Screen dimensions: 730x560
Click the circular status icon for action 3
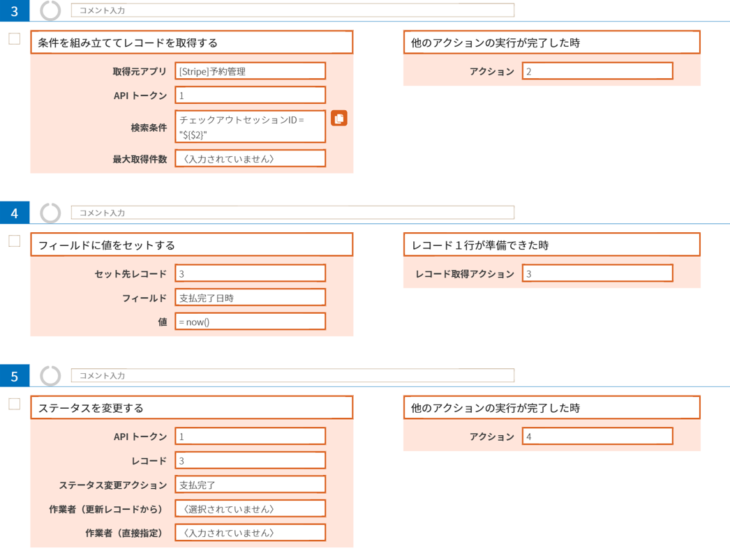coord(50,10)
